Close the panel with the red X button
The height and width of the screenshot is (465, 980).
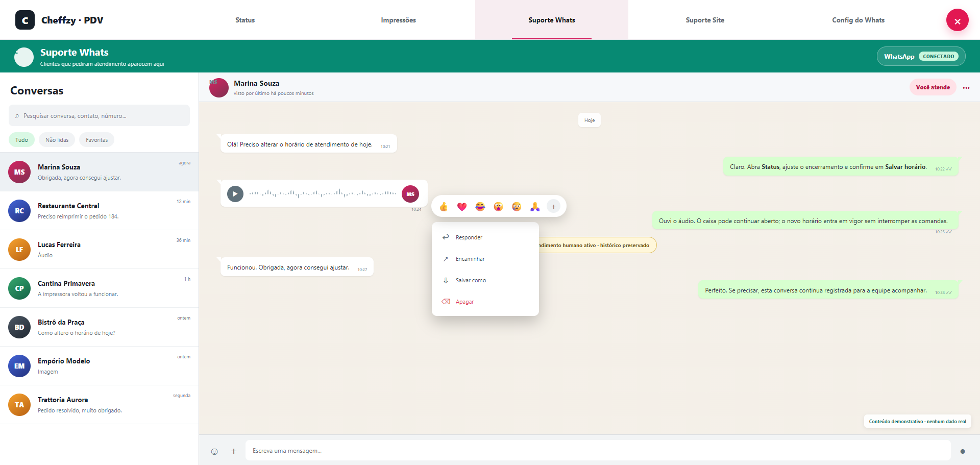957,20
